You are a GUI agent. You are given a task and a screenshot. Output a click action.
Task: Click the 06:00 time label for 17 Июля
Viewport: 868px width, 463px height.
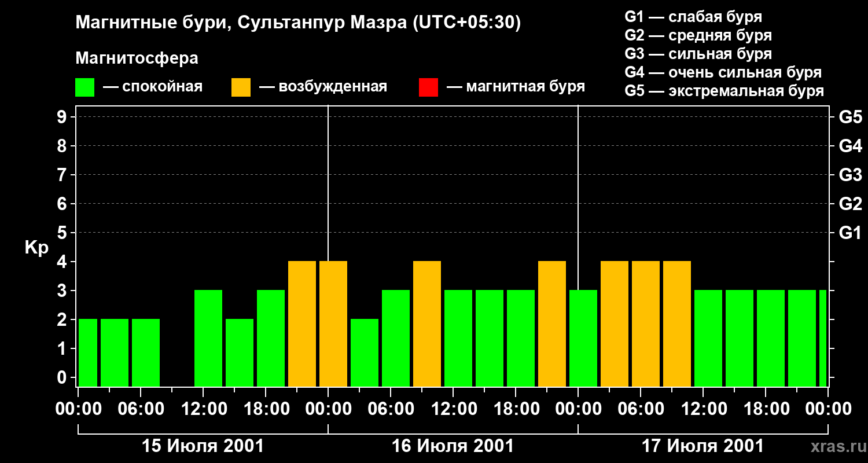coord(641,409)
